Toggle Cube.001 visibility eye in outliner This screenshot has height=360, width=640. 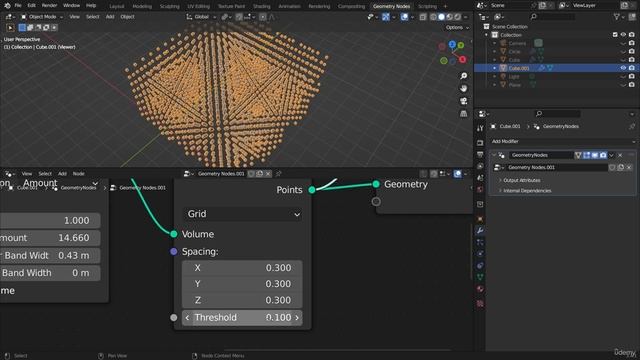point(623,68)
